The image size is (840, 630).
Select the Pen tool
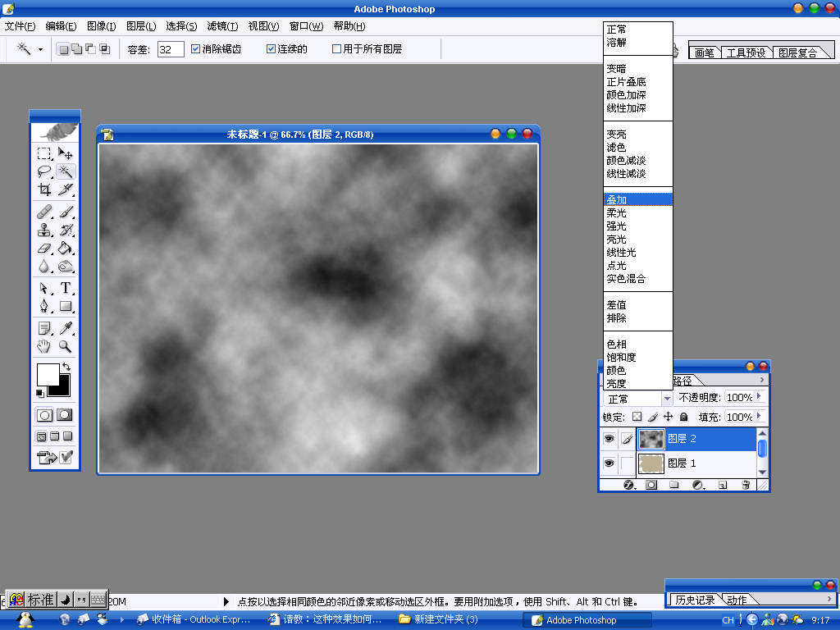[x=44, y=307]
